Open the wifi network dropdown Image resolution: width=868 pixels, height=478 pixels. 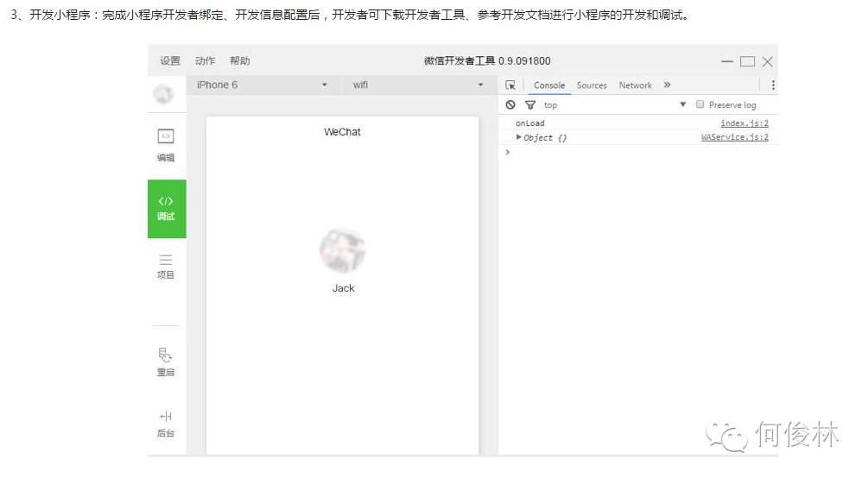coord(418,85)
